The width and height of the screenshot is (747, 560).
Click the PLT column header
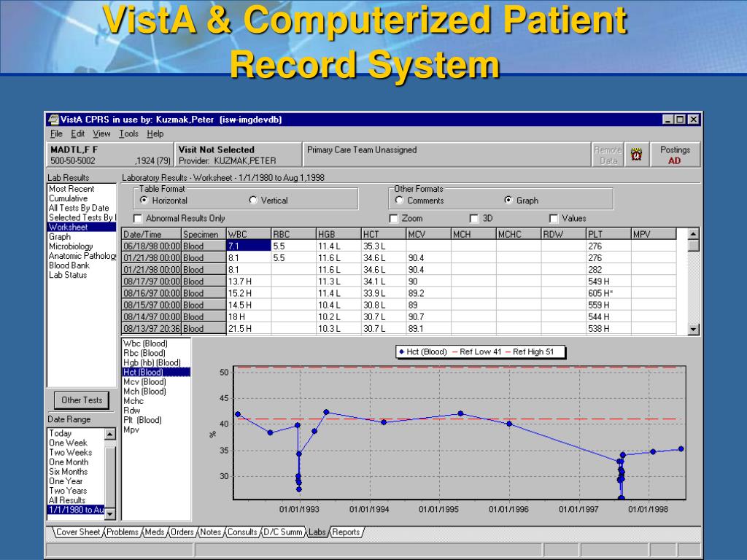609,234
